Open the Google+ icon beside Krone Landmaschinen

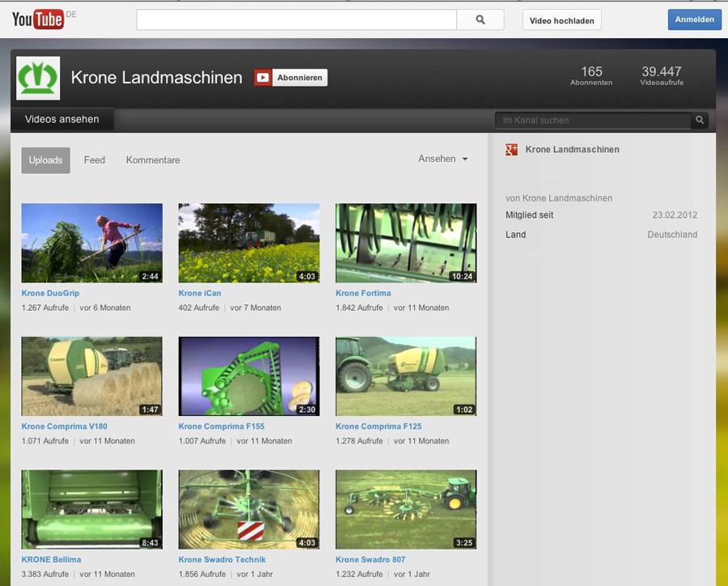[x=511, y=150]
